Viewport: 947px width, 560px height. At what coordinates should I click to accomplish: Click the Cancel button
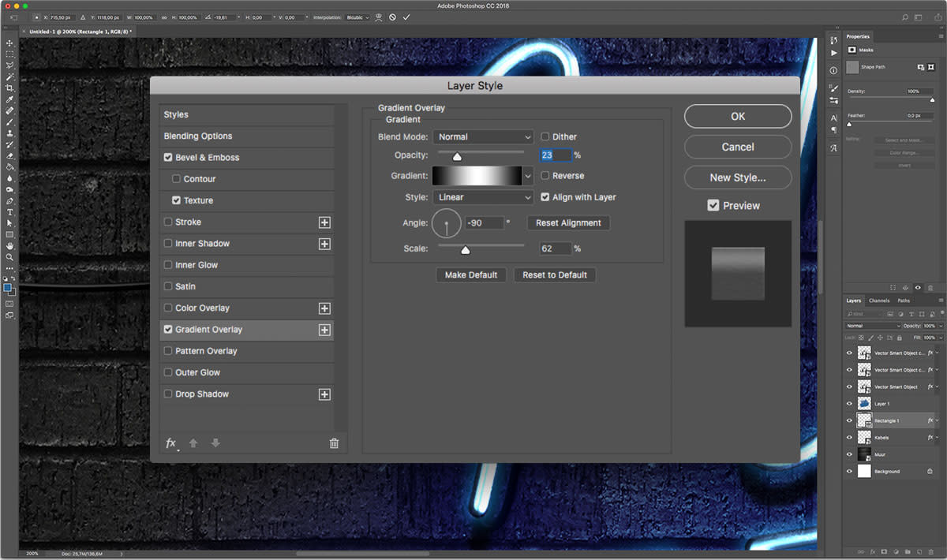pyautogui.click(x=738, y=147)
